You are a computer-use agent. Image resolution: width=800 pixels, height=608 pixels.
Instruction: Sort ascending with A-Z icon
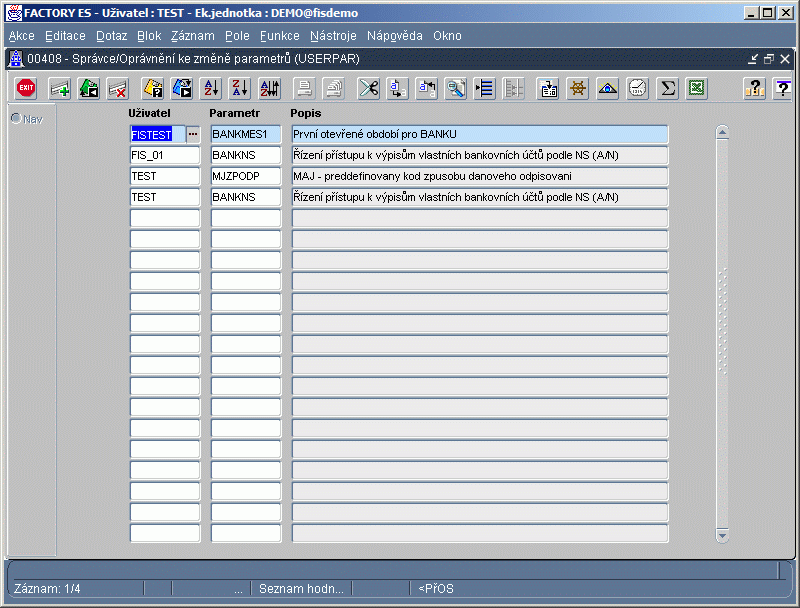pyautogui.click(x=211, y=88)
